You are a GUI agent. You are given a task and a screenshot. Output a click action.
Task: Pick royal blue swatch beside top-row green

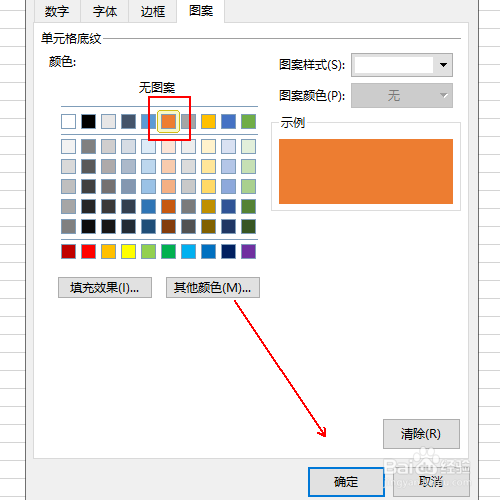tap(228, 121)
